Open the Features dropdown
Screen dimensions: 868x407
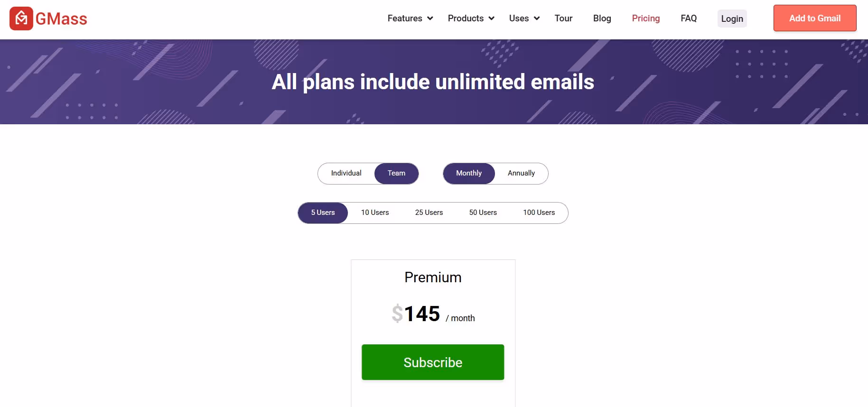coord(405,18)
